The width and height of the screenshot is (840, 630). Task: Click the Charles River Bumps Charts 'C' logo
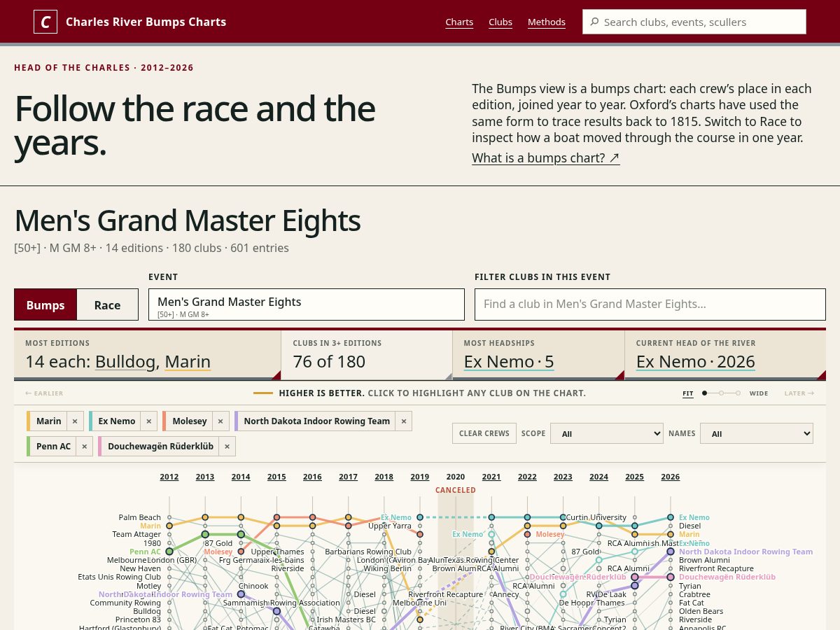pyautogui.click(x=45, y=22)
